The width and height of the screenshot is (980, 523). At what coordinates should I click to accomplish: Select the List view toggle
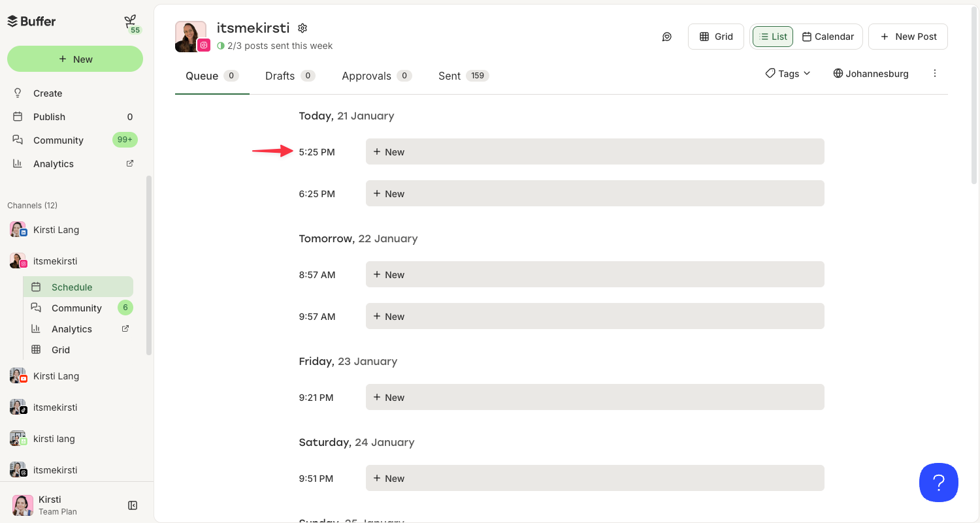772,37
